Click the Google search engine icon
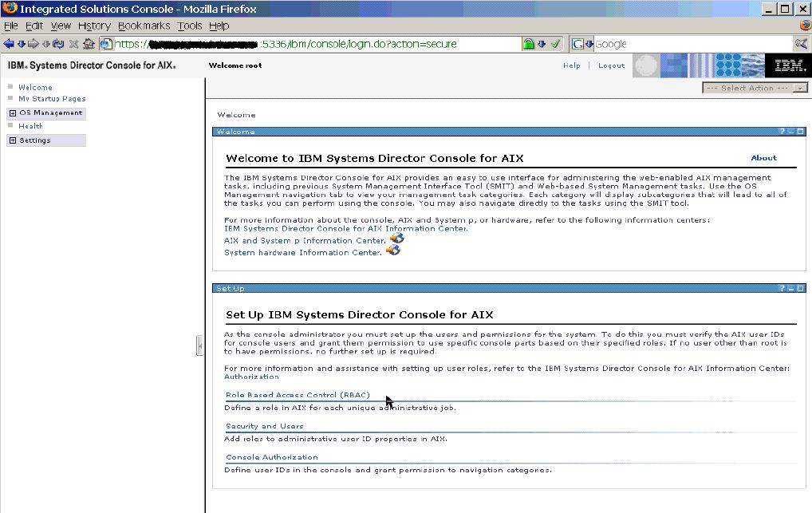The width and height of the screenshot is (812, 513). coord(577,44)
